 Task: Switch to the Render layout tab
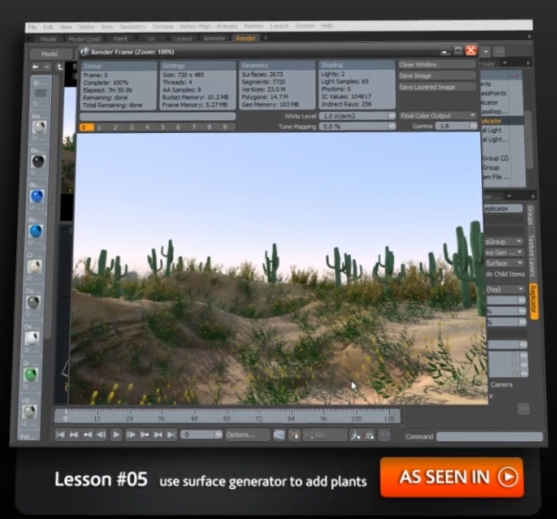tap(245, 38)
